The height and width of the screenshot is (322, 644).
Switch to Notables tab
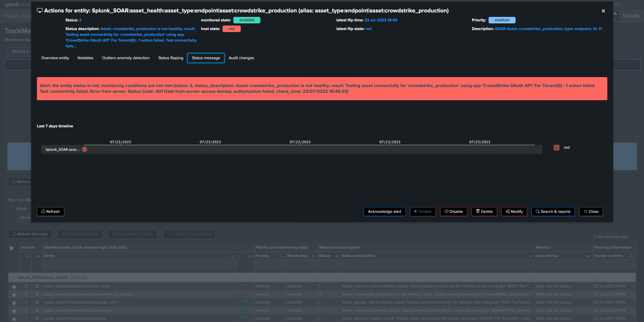(x=85, y=58)
